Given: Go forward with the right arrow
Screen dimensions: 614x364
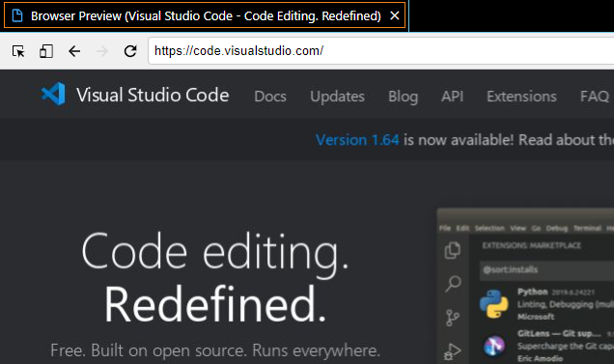Looking at the screenshot, I should [102, 51].
